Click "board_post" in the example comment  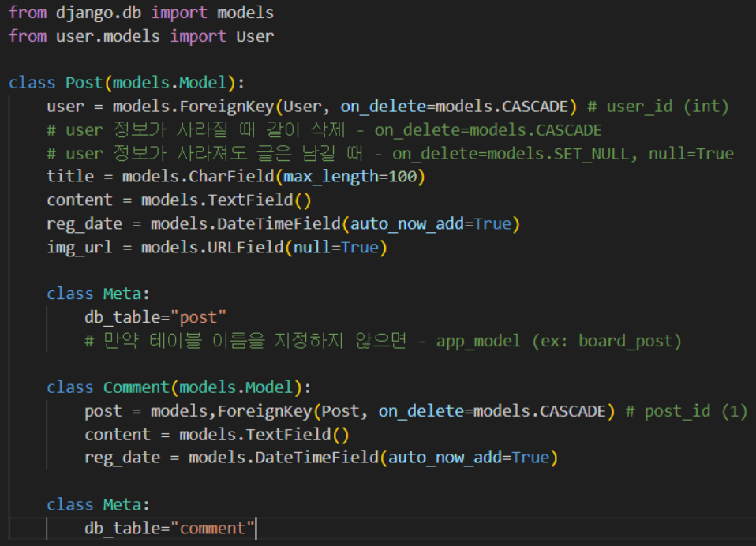coord(625,341)
